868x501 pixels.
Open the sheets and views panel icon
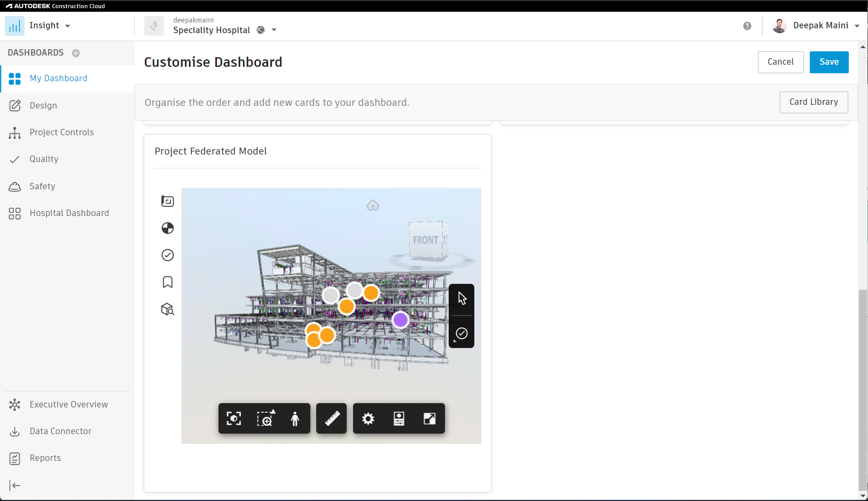click(x=168, y=201)
